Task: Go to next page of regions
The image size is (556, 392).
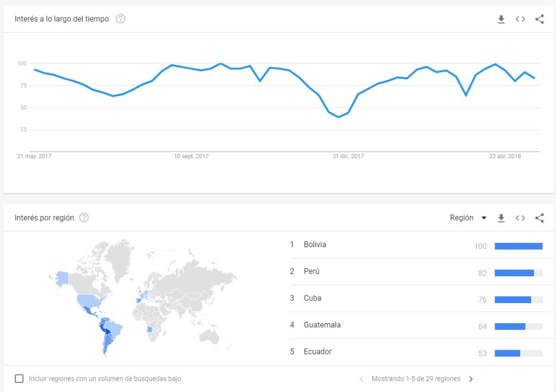Action: pos(471,379)
